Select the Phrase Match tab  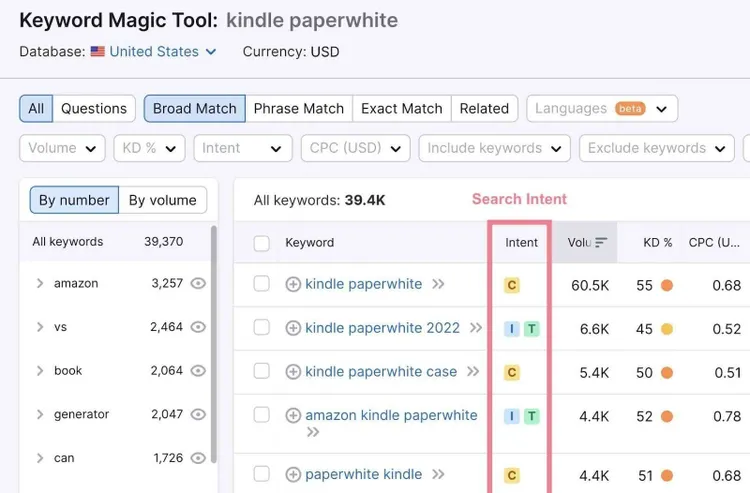click(x=299, y=109)
